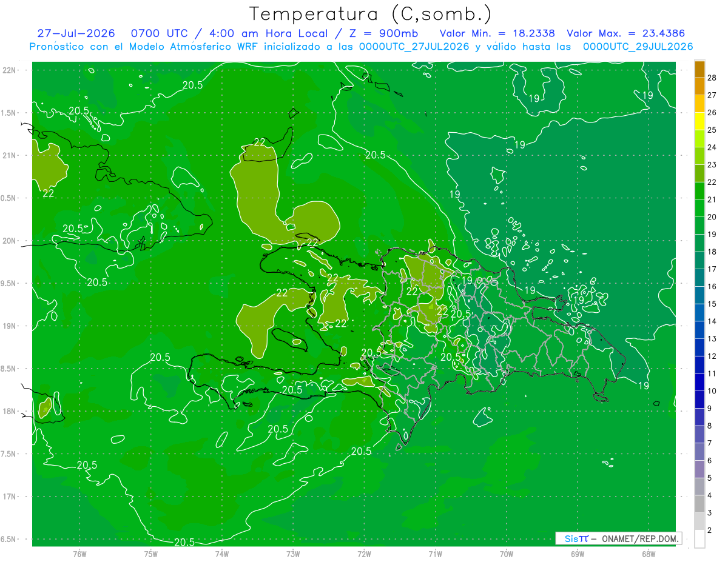Click the '0000UTC_29JUL2026' valid-until timestamp
This screenshot has height=562, width=728.
pyautogui.click(x=638, y=47)
